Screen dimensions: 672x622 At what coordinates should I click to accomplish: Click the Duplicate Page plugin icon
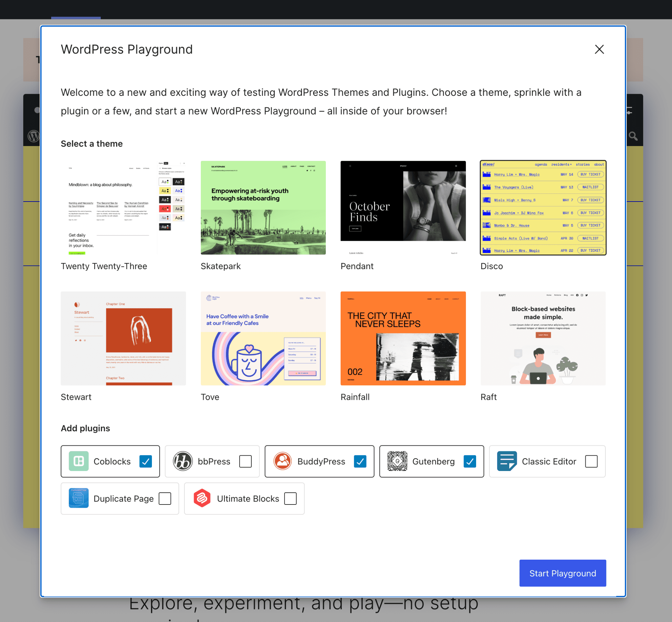pyautogui.click(x=78, y=498)
